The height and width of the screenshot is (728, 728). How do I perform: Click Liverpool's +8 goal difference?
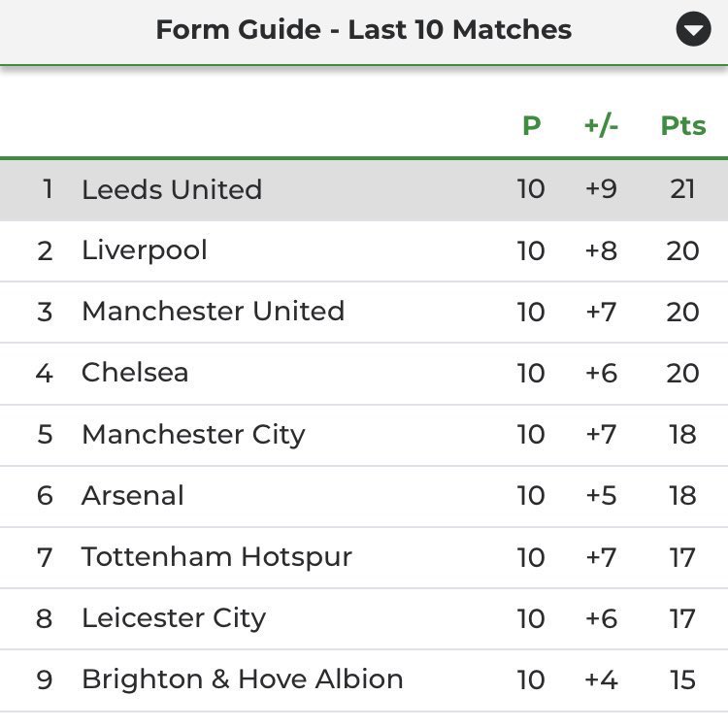[x=601, y=250]
